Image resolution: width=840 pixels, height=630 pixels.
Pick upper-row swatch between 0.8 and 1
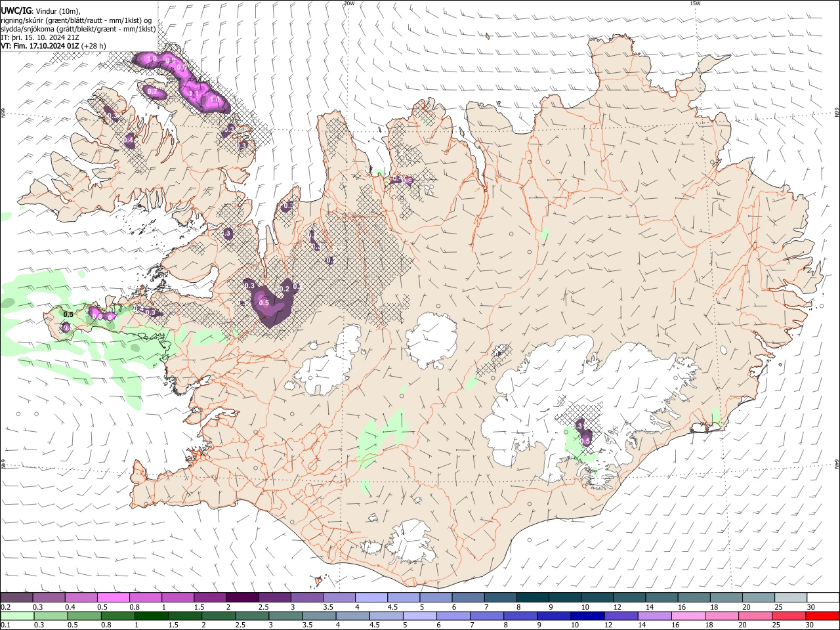click(x=145, y=597)
